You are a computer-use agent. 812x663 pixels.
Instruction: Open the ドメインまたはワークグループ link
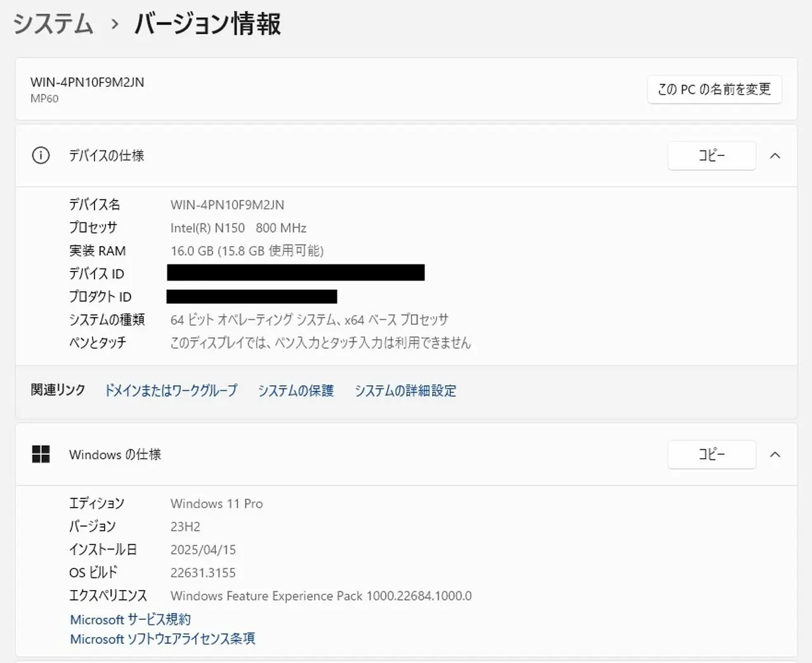(x=171, y=390)
